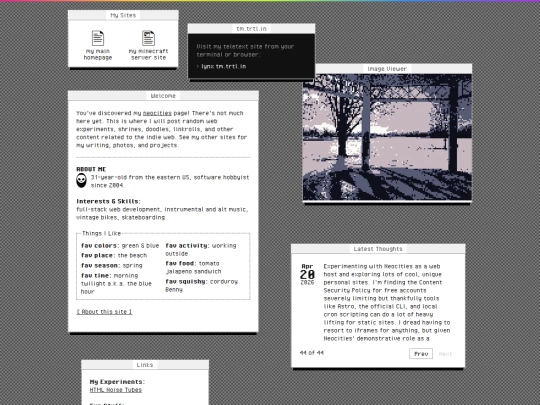Open the 'HTML Noise Tubes' experiment link

[x=116, y=390]
